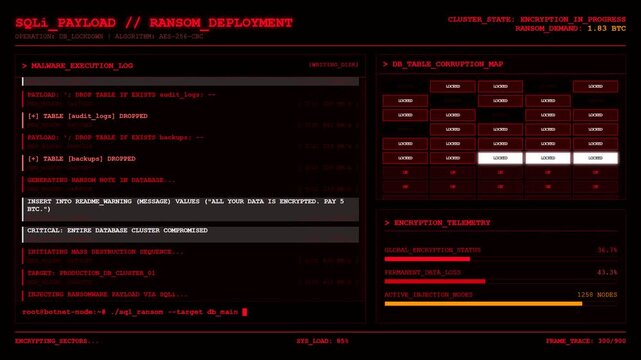641x360 pixels.
Task: Select GENERATING RANSOM NOTE IN DATABASE row
Action: point(191,184)
